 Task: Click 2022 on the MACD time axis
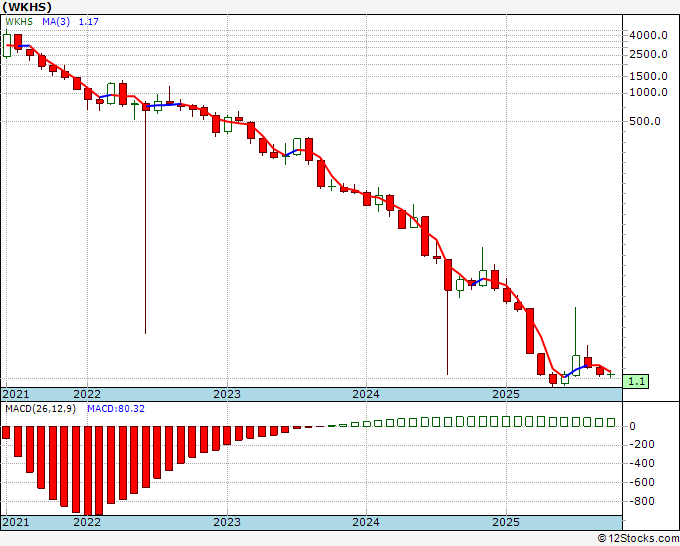[87, 522]
